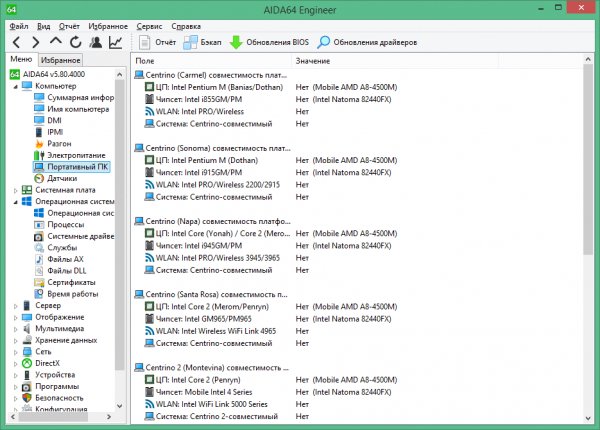Open the Отчёт menu in menu bar
The width and height of the screenshot is (600, 430).
coord(69,26)
